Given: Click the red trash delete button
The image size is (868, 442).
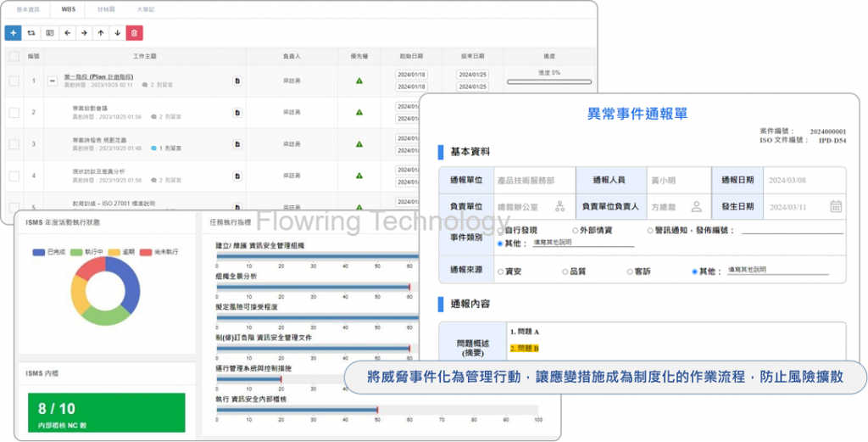Looking at the screenshot, I should [x=134, y=33].
